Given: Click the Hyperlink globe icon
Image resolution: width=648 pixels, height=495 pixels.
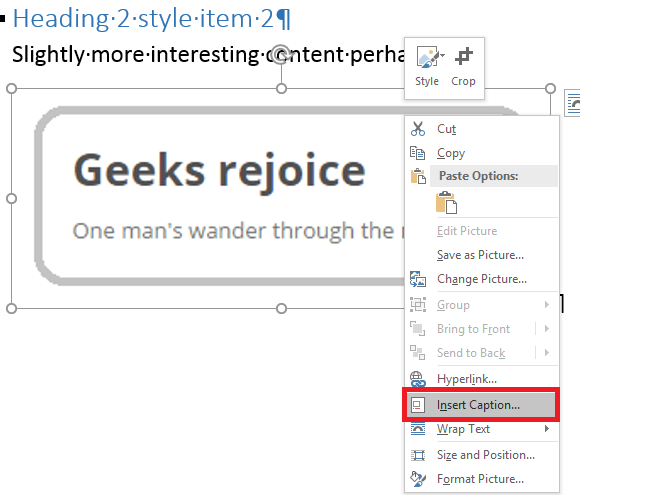Looking at the screenshot, I should (x=418, y=379).
